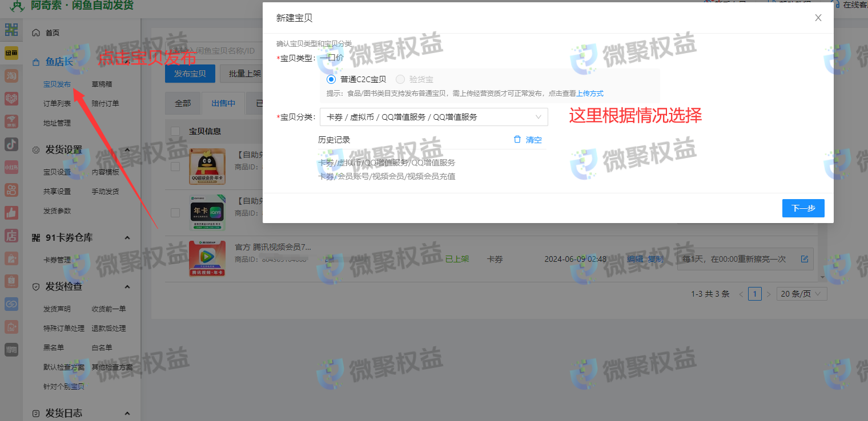
Task: Click 清空 to clear history
Action: (x=534, y=140)
